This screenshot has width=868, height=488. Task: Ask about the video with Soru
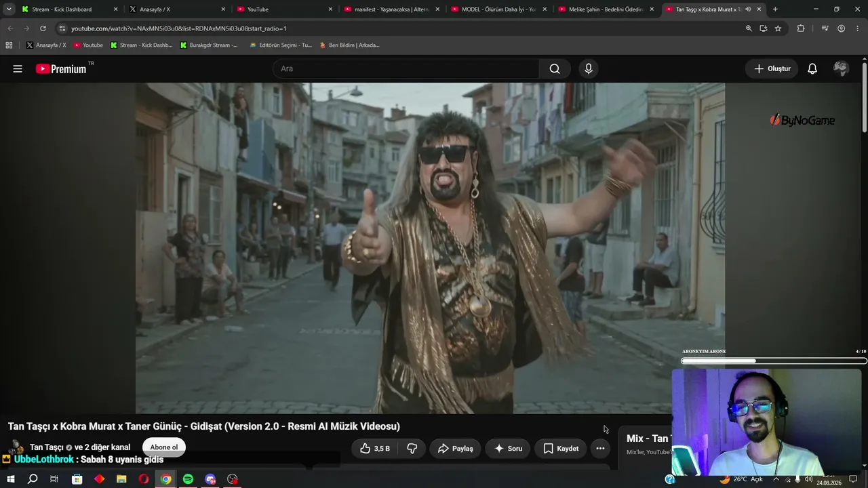pyautogui.click(x=508, y=448)
